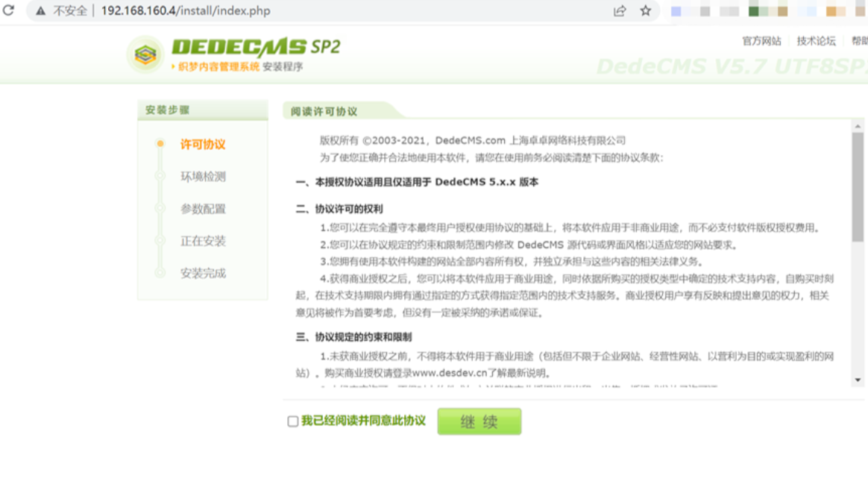Click the 版权所有 ©2003-2021 copyright line
The width and height of the screenshot is (868, 487).
click(473, 140)
